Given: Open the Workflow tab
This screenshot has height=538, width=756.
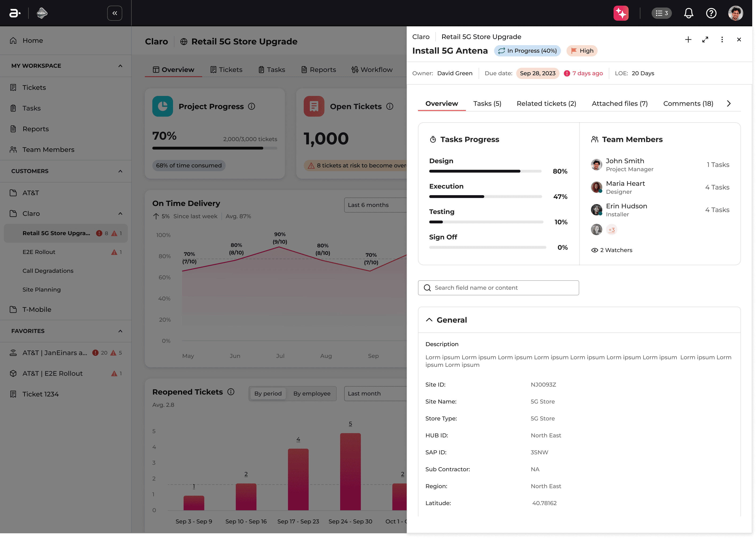Looking at the screenshot, I should (372, 70).
